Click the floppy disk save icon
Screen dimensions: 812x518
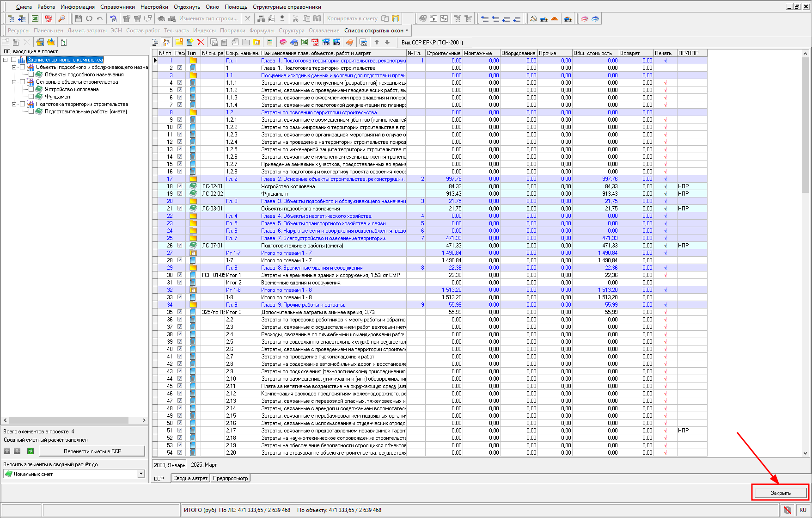(x=78, y=18)
